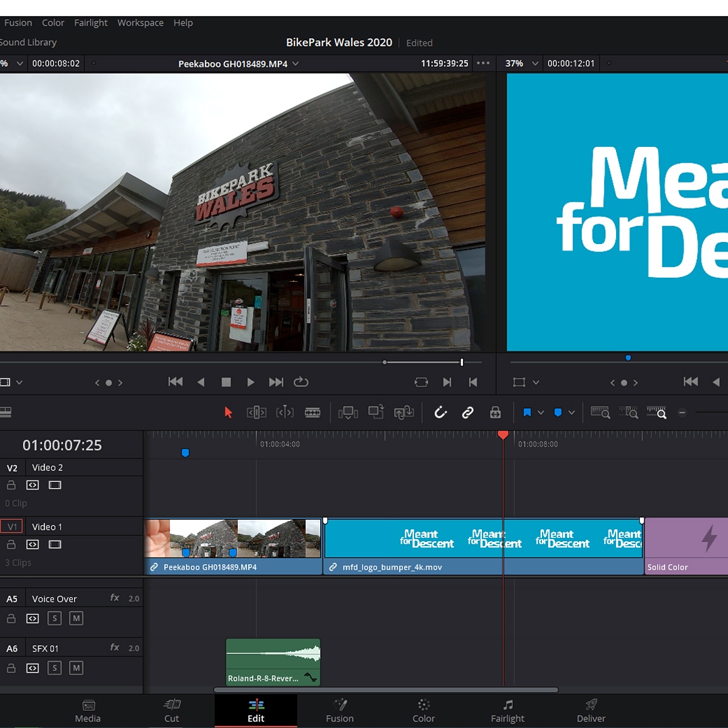
Task: Add a marker with the blue marker icon
Action: [558, 413]
